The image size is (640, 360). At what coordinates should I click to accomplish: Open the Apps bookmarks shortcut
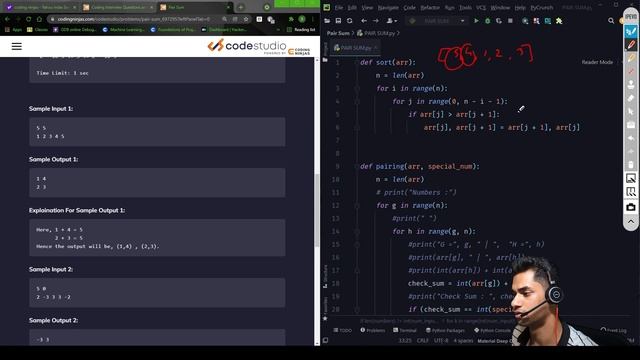coord(13,30)
